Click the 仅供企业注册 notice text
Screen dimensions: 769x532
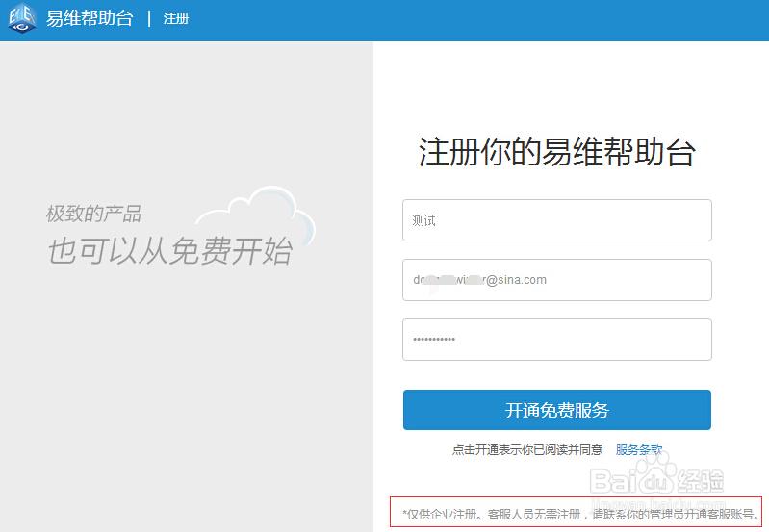click(x=581, y=514)
